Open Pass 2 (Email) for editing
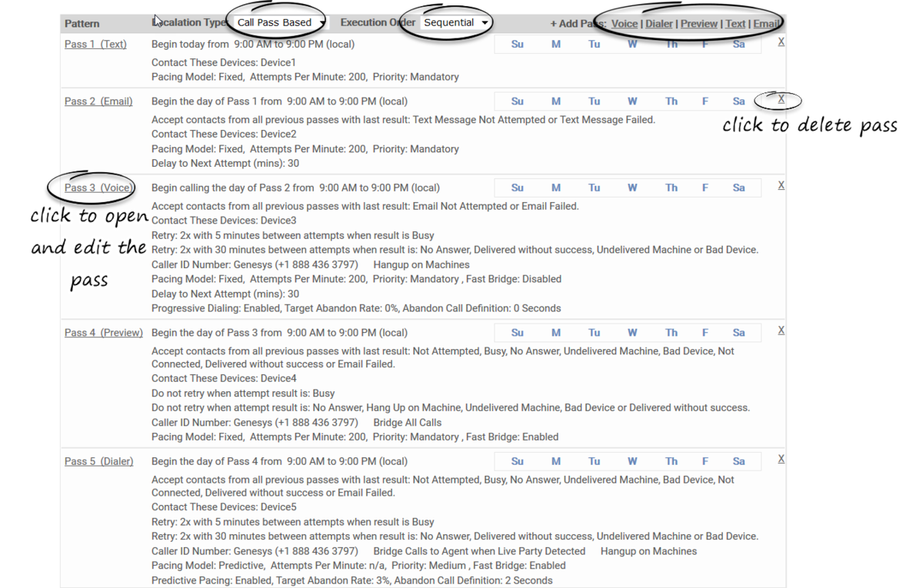Viewport: 923px width, 588px height. 98,101
